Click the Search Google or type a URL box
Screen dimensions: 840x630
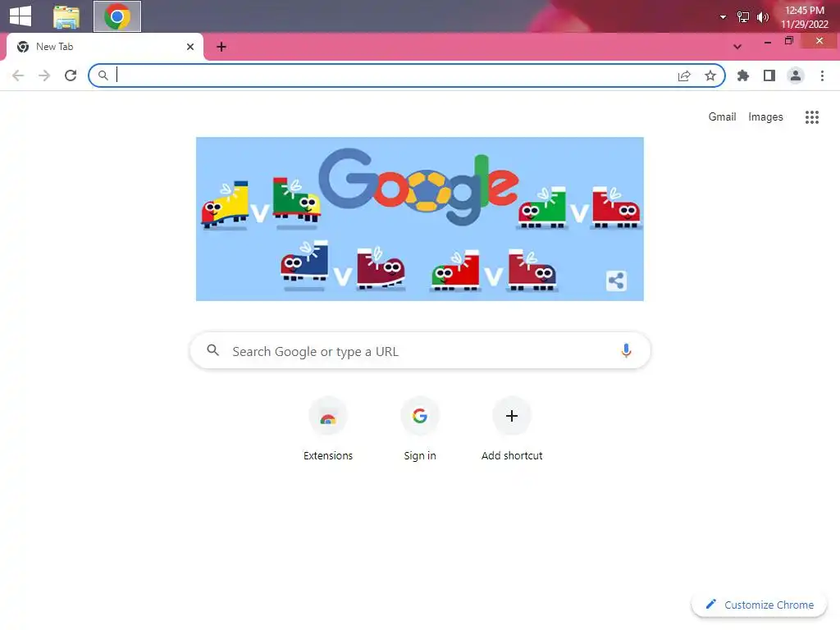[420, 351]
